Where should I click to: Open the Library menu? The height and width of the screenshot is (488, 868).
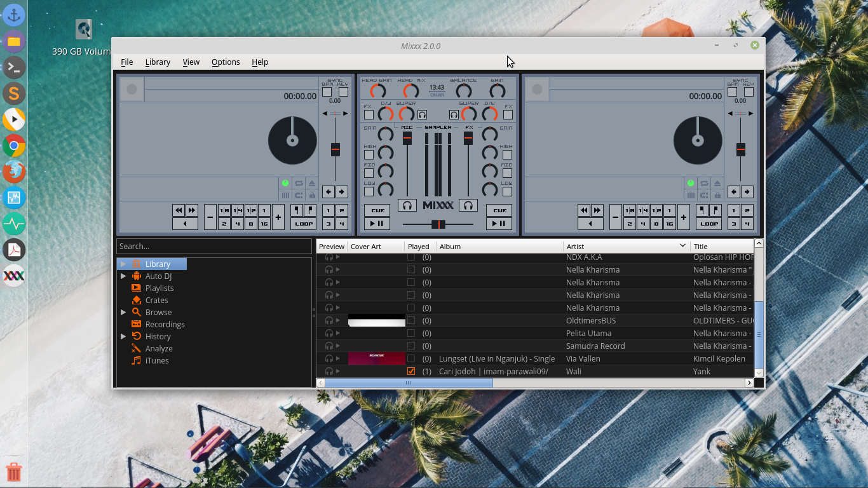click(158, 62)
